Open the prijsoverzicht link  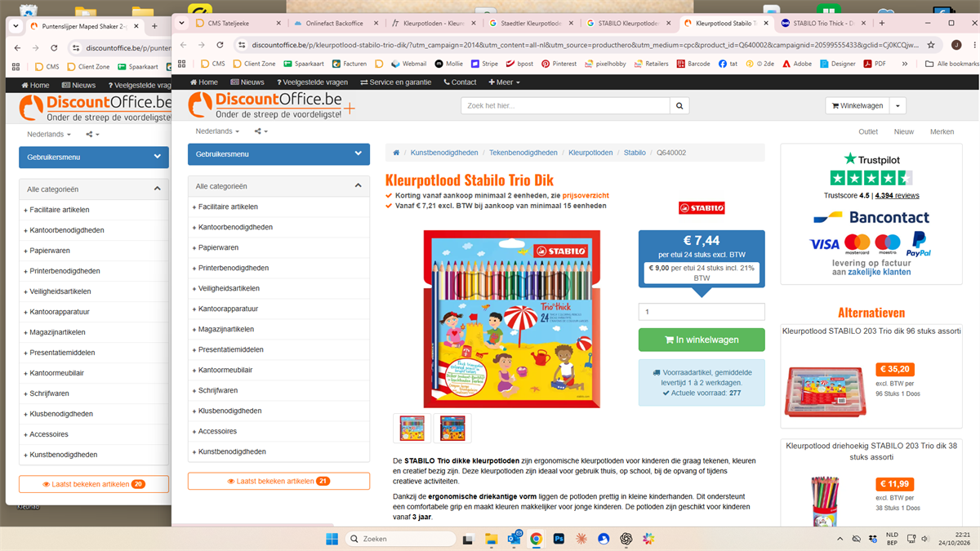[586, 196]
